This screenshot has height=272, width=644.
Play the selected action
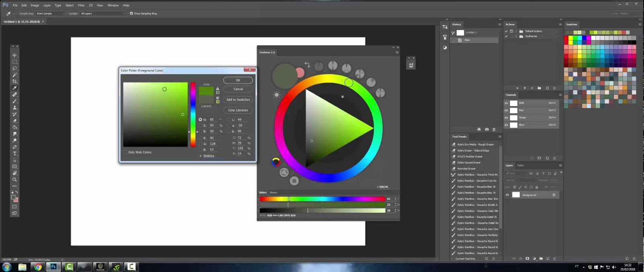(x=532, y=88)
